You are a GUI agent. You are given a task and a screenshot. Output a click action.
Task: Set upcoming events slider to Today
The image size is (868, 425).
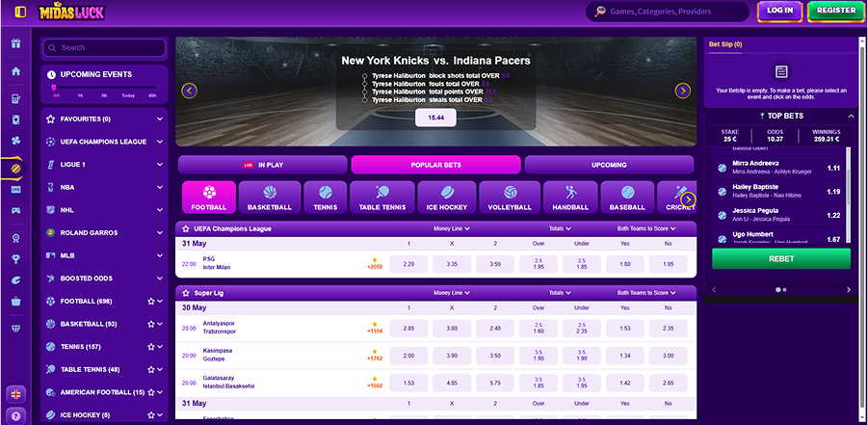click(128, 95)
